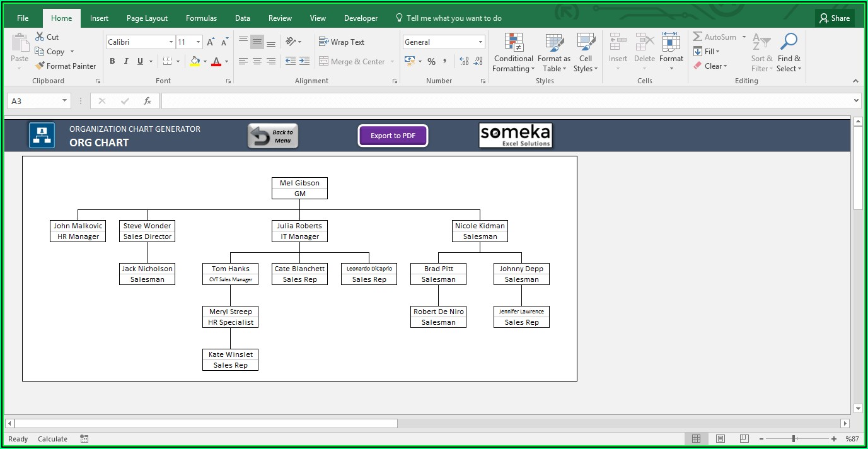Click the Insert Function fx icon
Image resolution: width=868 pixels, height=449 pixels.
[x=147, y=101]
